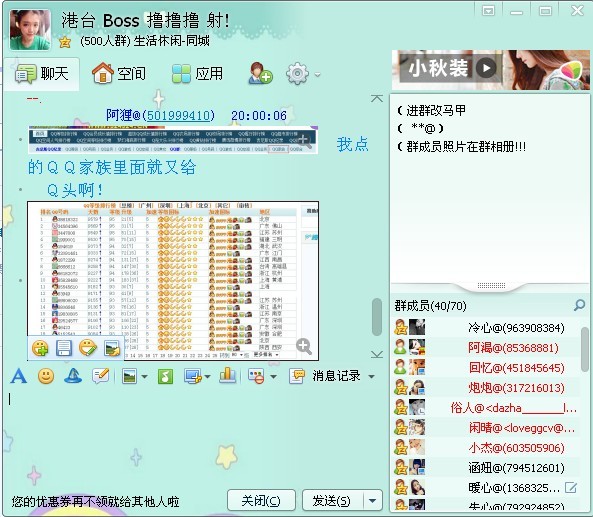Open the 应用 tab
Viewport: 593px width, 517px height.
(x=198, y=73)
